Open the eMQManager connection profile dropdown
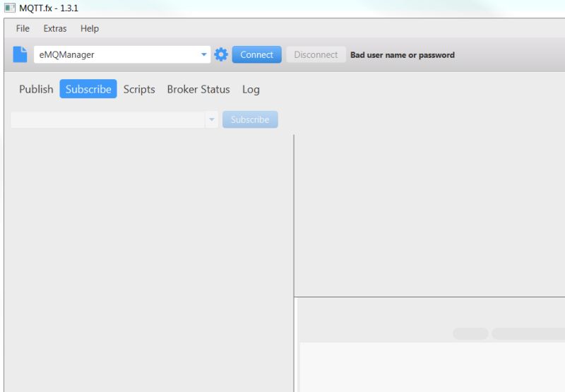This screenshot has height=392, width=565. [x=122, y=54]
